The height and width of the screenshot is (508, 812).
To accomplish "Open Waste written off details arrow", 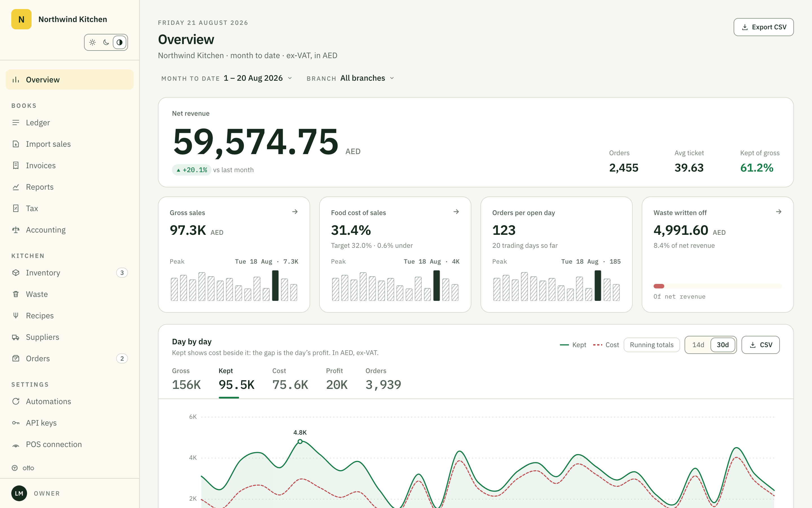I will point(779,212).
